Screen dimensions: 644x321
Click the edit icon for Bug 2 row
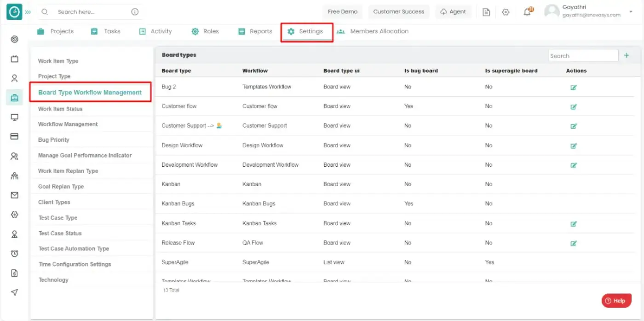pyautogui.click(x=573, y=87)
